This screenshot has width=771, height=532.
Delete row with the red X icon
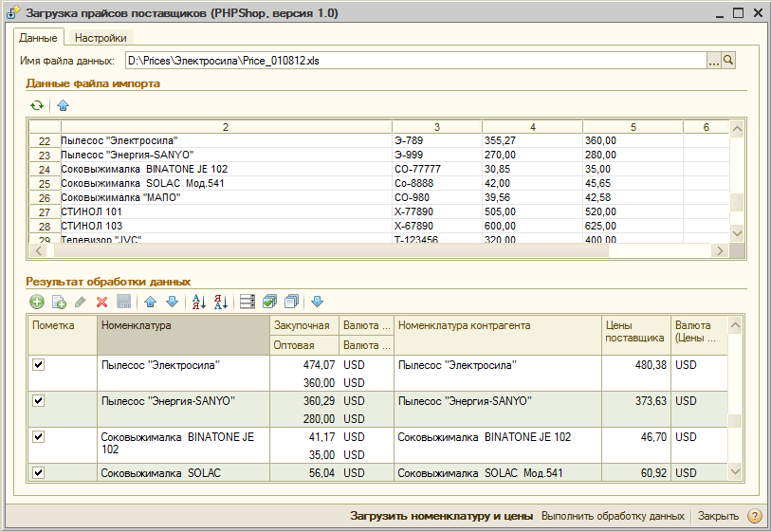[x=101, y=302]
